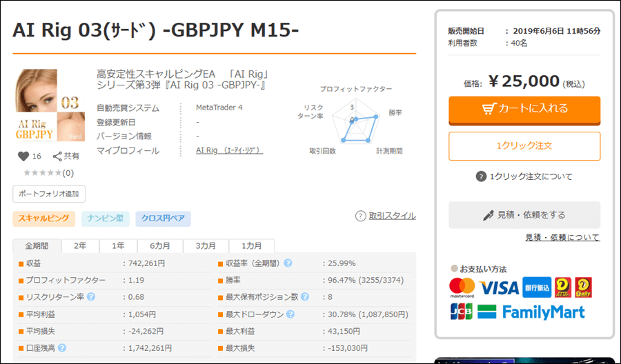The width and height of the screenshot is (621, 364).
Task: Select the 全期間 tab
Action: (37, 246)
